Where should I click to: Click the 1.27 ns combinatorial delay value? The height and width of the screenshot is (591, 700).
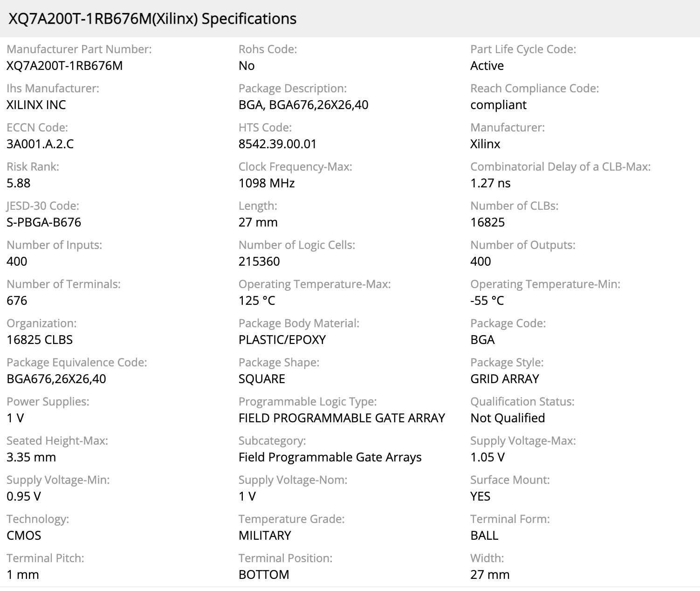490,183
